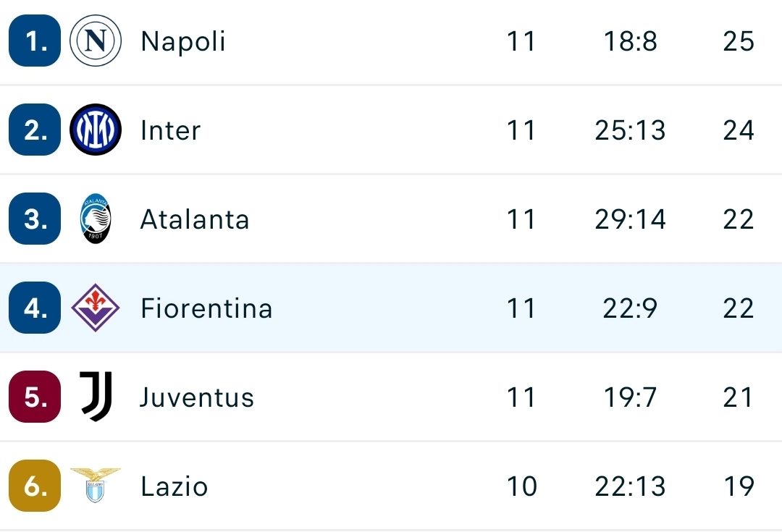
Task: Click Napoli's points total of 25
Action: 737,41
